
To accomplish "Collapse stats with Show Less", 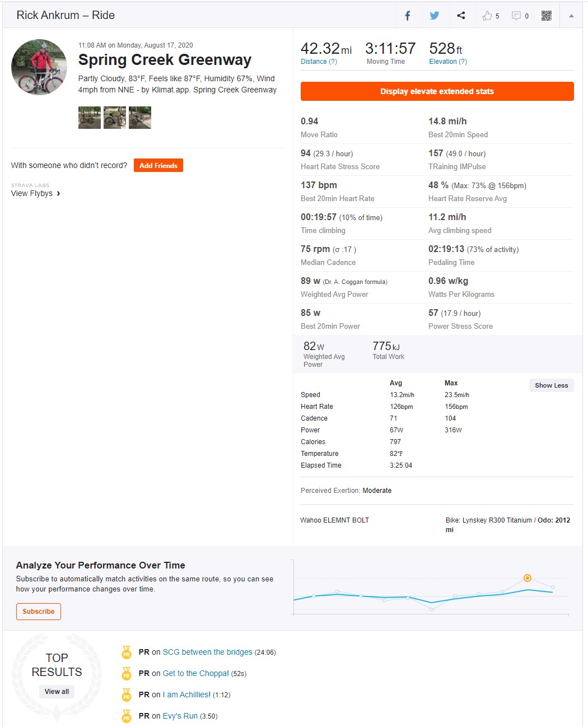I will coord(551,385).
